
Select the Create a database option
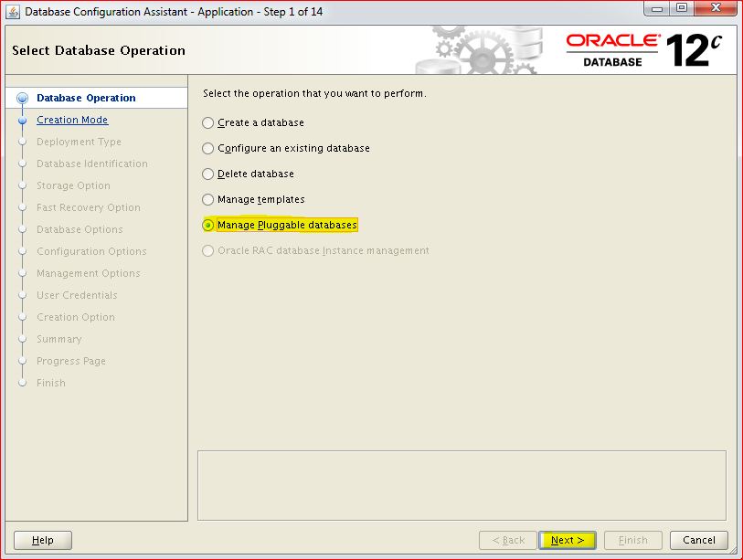208,122
